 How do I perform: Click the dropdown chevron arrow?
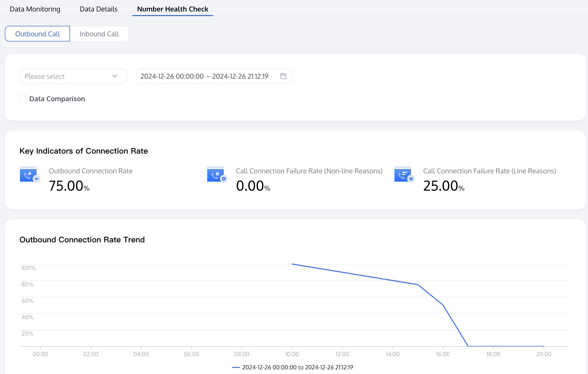coord(115,76)
